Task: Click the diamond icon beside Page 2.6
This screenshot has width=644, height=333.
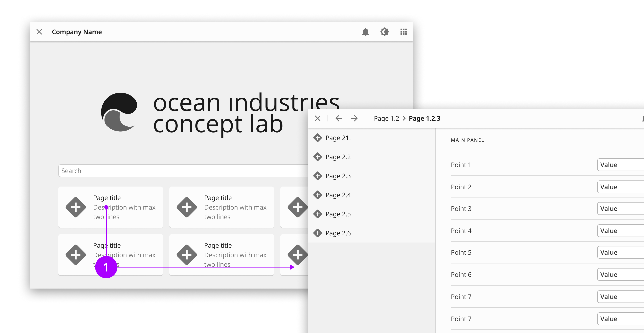Action: [x=317, y=233]
